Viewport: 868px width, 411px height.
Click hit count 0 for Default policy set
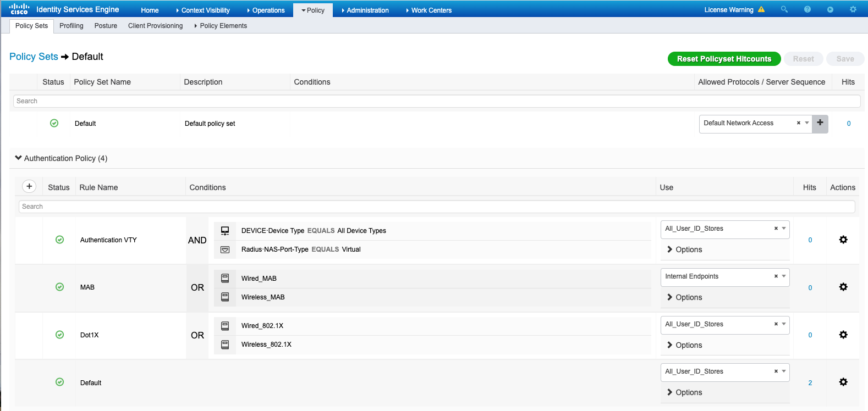click(x=849, y=124)
